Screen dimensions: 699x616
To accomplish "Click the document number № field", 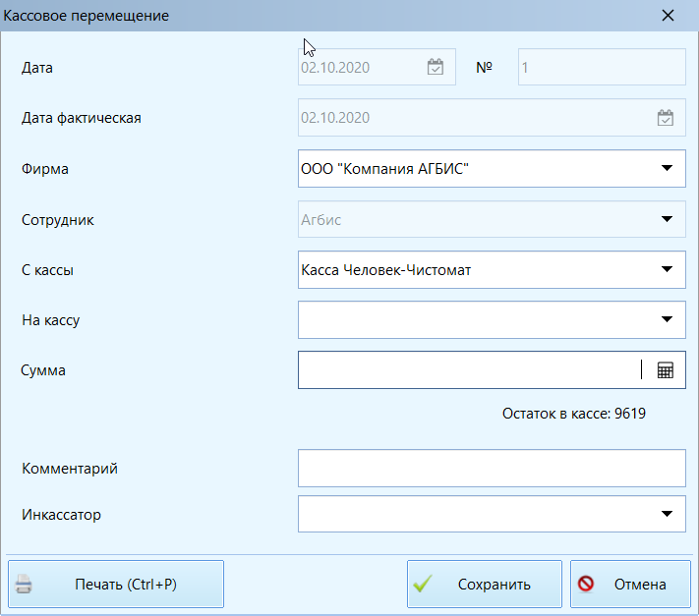I will click(601, 68).
